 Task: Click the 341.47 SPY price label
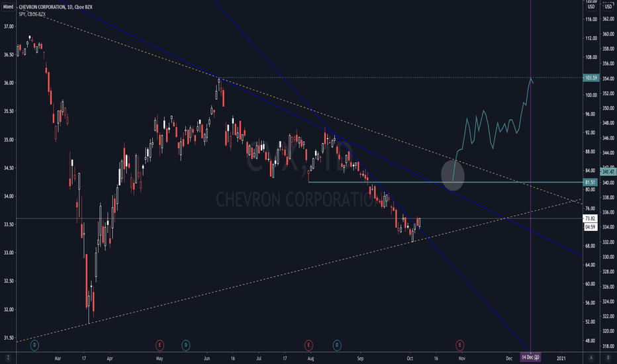click(608, 172)
